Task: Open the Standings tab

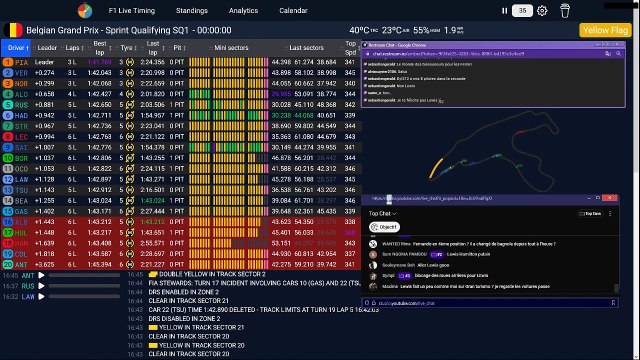Action: pyautogui.click(x=192, y=11)
